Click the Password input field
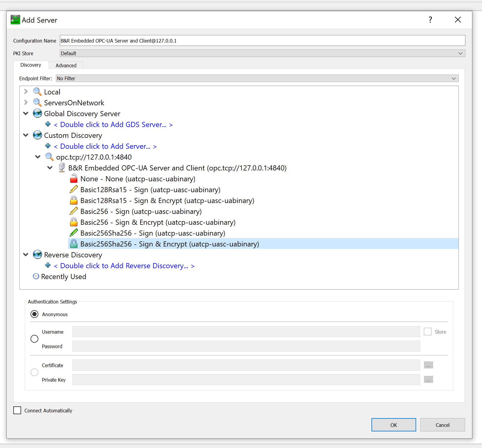Screen dimensions: 482x448 click(x=246, y=346)
